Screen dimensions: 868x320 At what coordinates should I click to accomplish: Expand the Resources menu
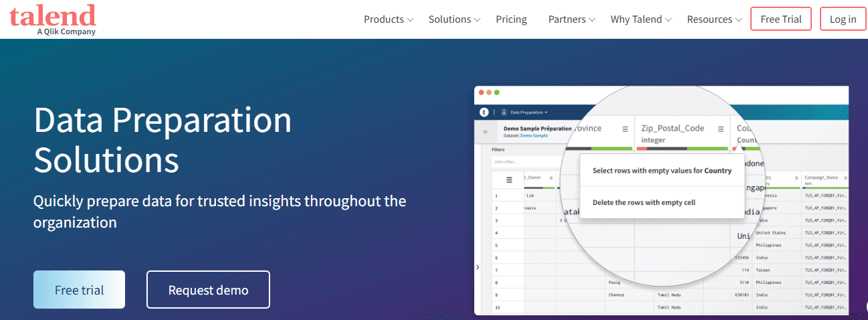[x=714, y=19]
